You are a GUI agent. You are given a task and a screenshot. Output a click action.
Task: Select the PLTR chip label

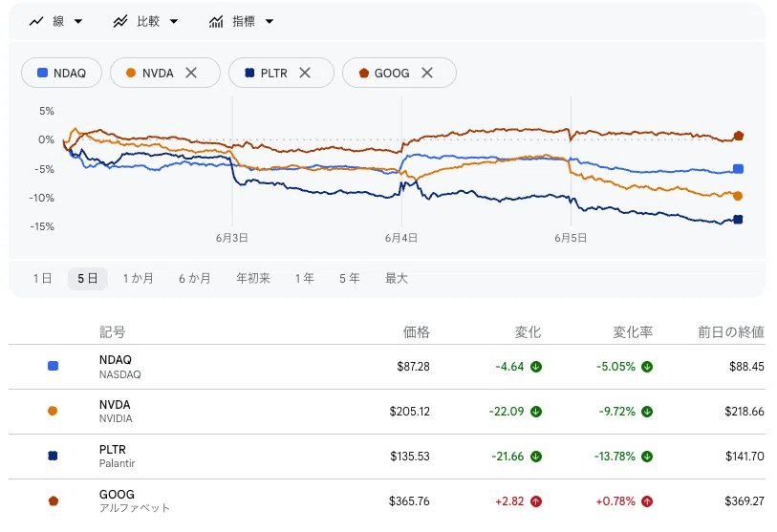coord(273,74)
